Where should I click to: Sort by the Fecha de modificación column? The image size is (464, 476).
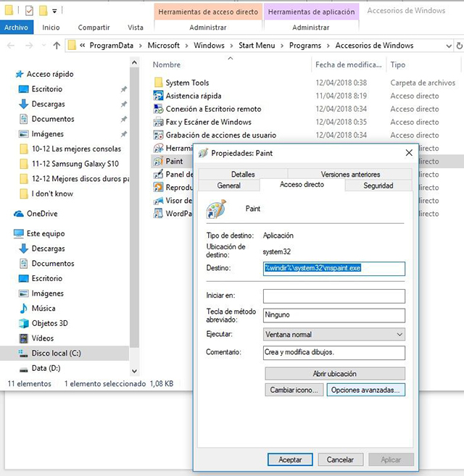point(349,64)
